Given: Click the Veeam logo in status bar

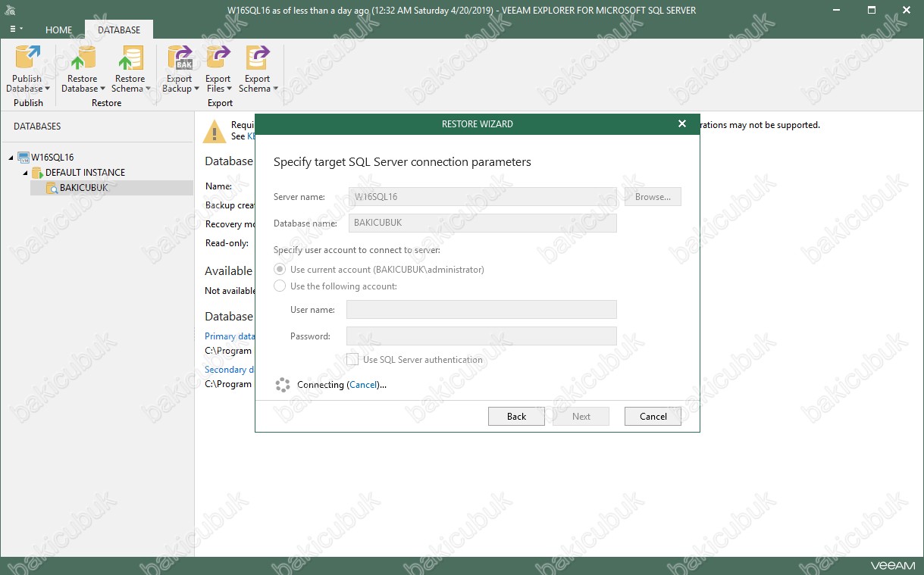Looking at the screenshot, I should (893, 566).
